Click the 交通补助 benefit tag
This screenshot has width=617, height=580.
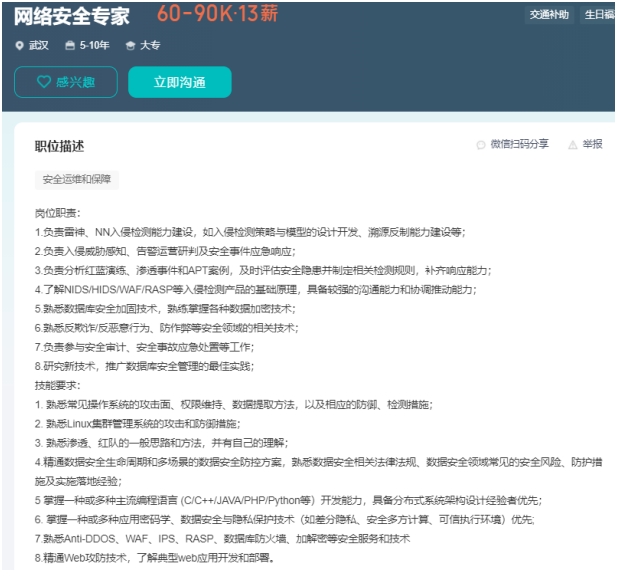pos(549,15)
